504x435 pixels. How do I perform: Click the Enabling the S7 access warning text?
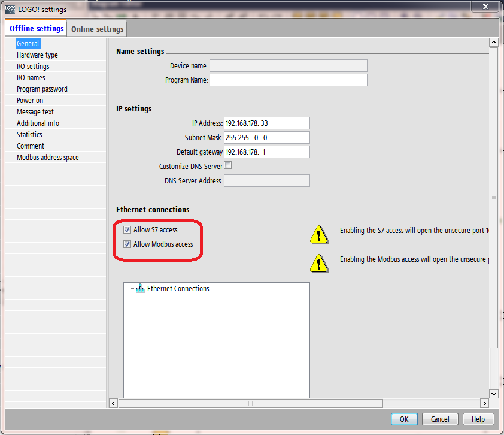(414, 230)
